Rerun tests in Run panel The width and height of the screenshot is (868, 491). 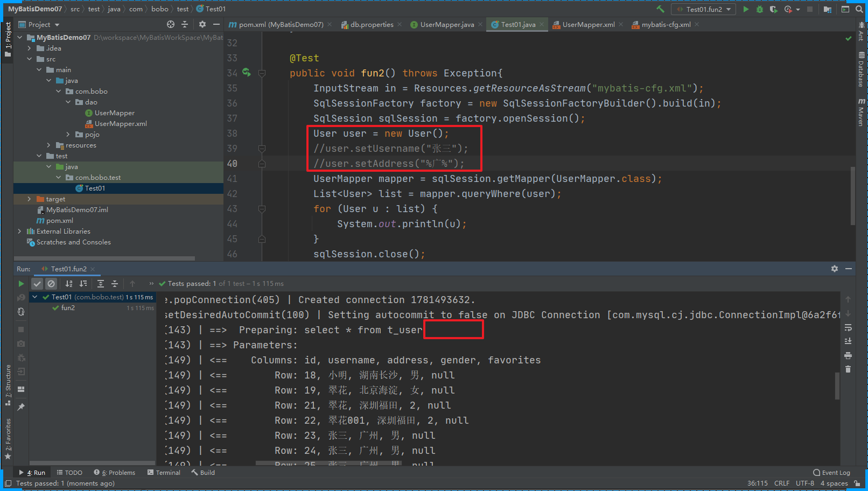click(x=21, y=284)
